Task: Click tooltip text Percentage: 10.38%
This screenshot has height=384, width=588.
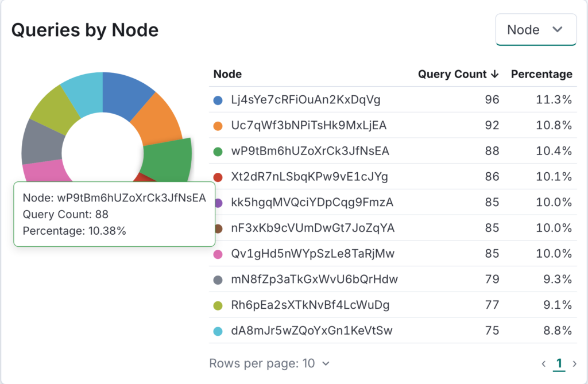Action: click(x=74, y=231)
